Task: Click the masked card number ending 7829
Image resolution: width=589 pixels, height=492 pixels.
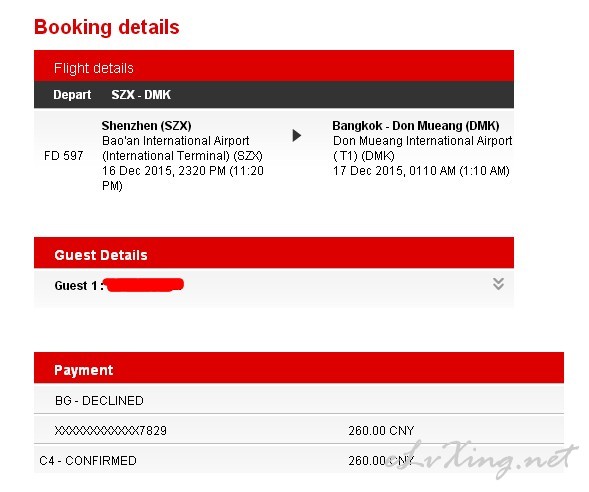Action: click(x=110, y=430)
